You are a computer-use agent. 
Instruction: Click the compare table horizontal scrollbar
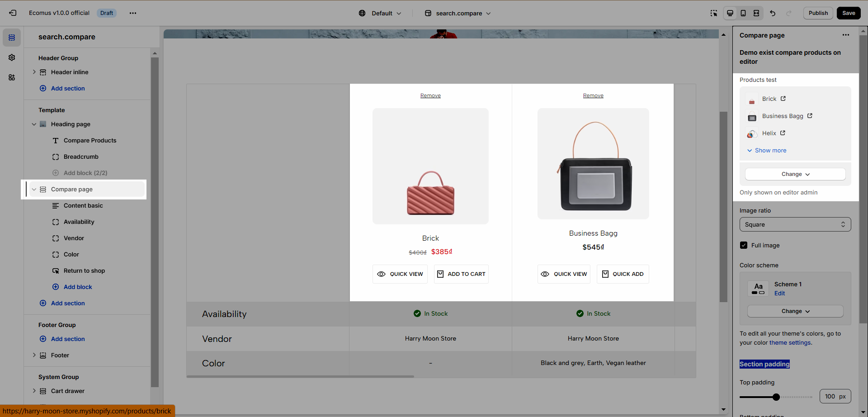[300, 376]
